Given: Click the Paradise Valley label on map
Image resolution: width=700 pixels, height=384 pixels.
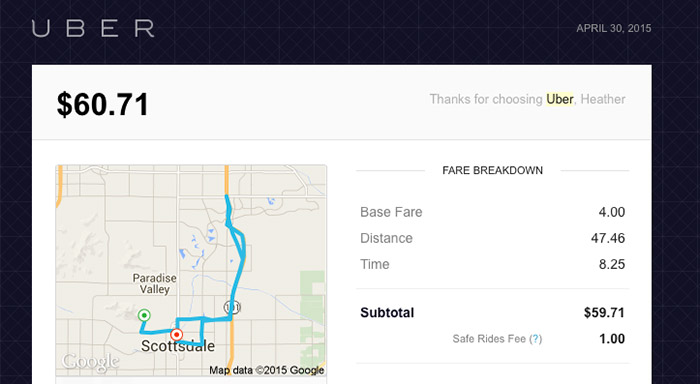Looking at the screenshot, I should click(x=154, y=284).
